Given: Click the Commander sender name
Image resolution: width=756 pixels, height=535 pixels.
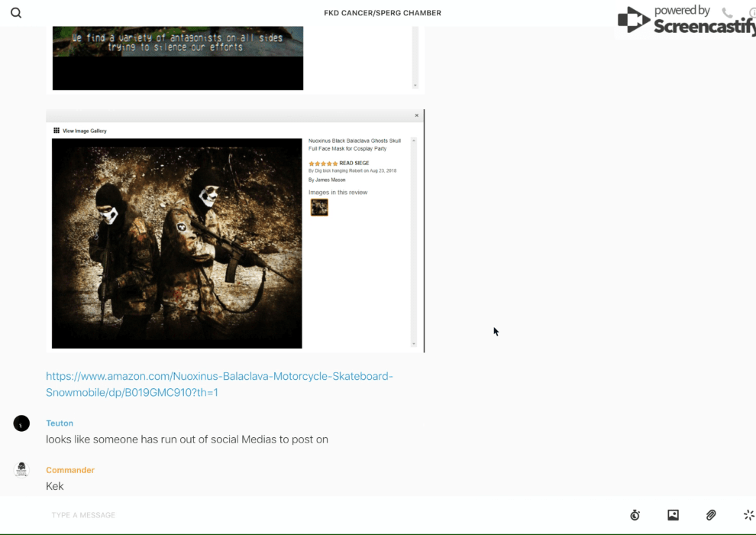Looking at the screenshot, I should point(70,470).
